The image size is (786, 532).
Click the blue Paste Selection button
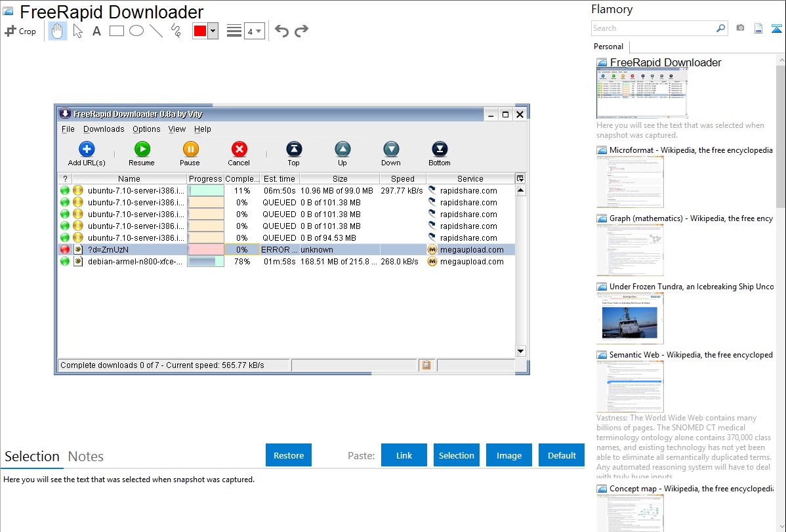point(457,455)
